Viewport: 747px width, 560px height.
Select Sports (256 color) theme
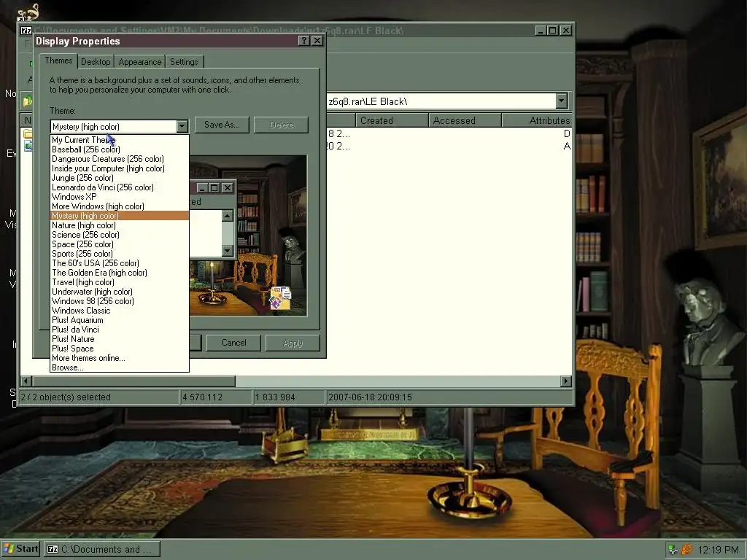pyautogui.click(x=120, y=254)
